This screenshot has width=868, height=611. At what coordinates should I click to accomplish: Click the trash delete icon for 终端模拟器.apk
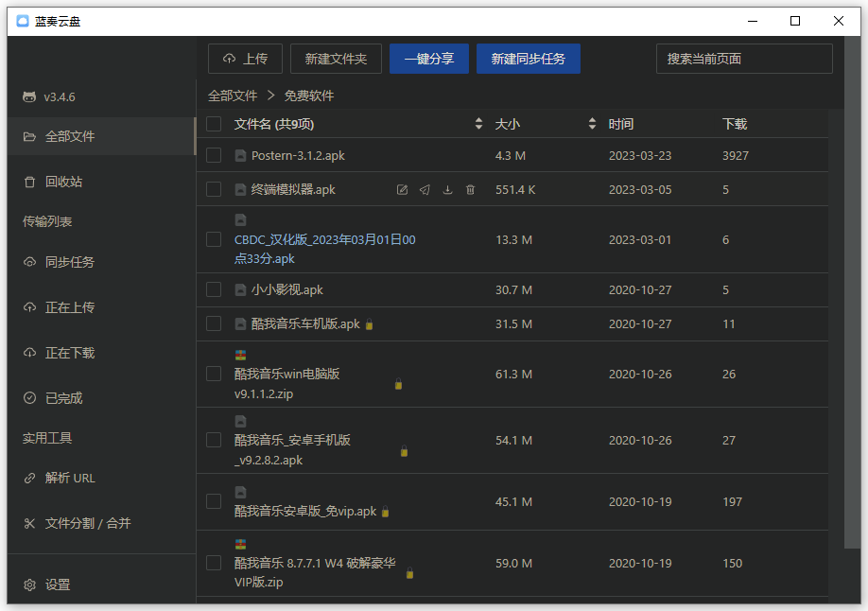[x=470, y=190]
